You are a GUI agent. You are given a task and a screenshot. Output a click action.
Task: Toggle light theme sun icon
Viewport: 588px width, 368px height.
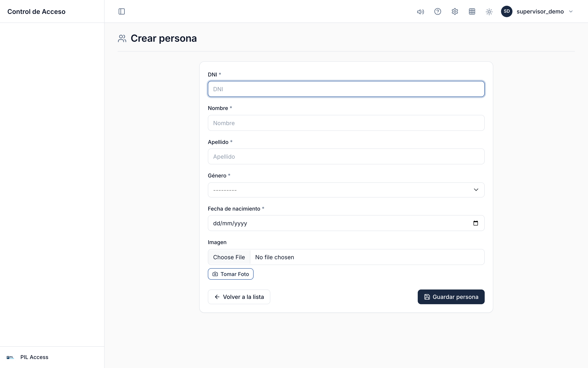click(x=489, y=12)
